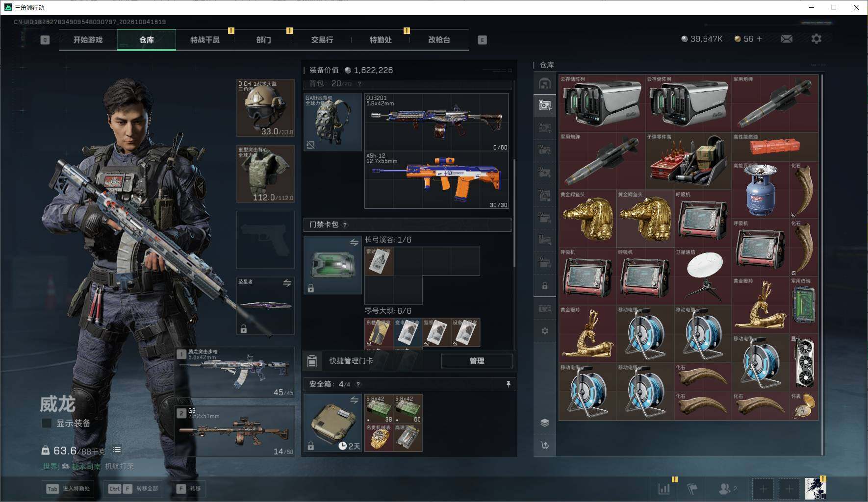
Task: Open the 交易行 tab
Action: [x=322, y=40]
